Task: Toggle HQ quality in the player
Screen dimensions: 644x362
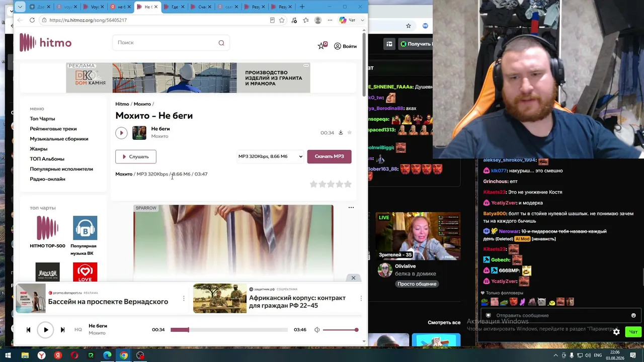Action: [x=78, y=330]
